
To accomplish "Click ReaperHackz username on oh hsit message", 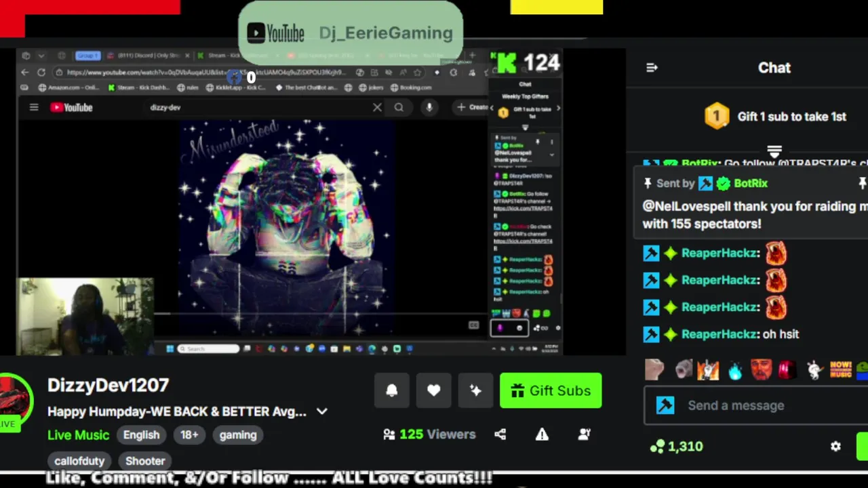I will (719, 334).
